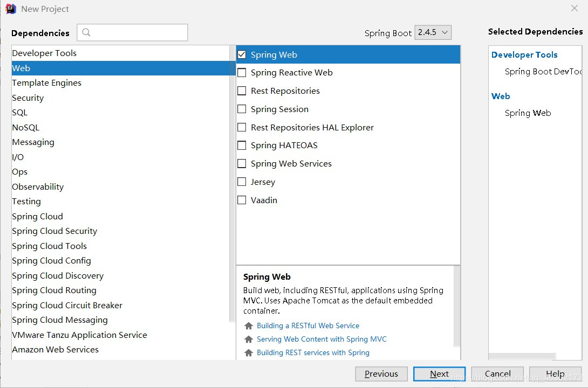Select the Developer Tools category
588x388 pixels.
coord(120,53)
